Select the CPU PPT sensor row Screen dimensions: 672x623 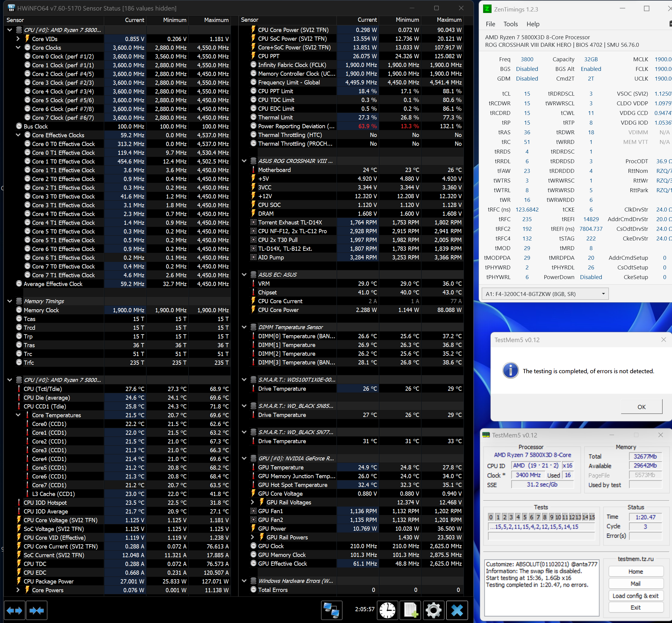(351, 56)
